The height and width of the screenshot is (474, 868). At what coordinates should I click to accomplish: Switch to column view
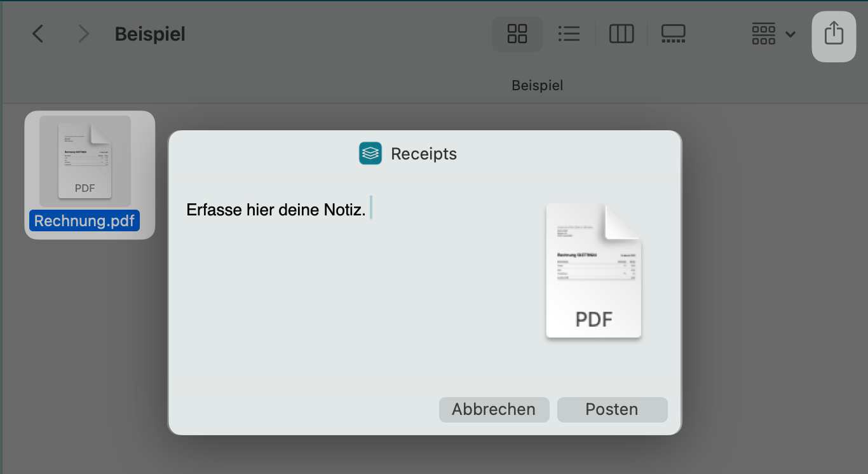coord(621,34)
